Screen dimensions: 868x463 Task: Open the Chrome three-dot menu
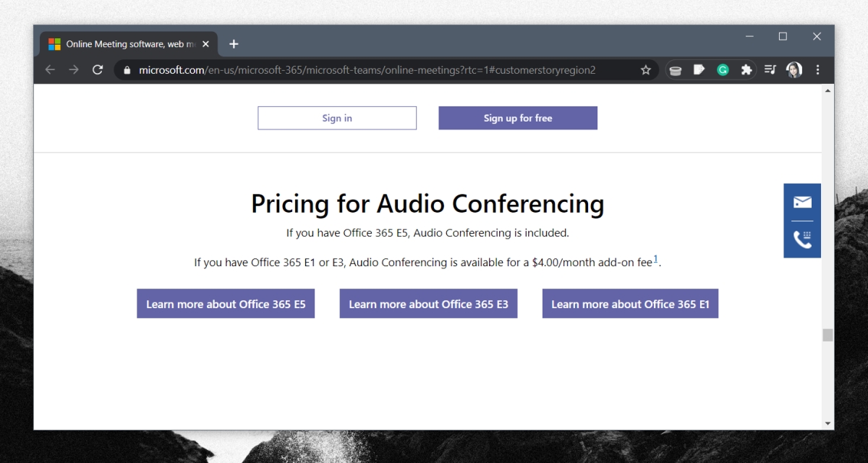point(818,70)
